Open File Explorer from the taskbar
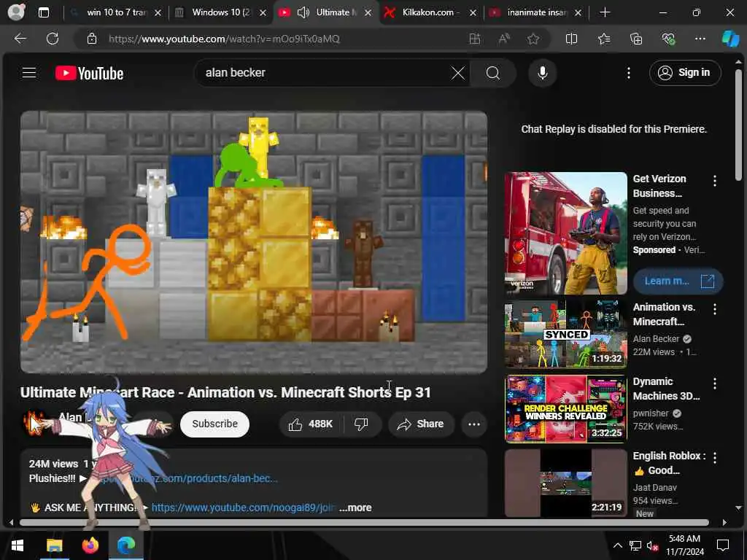 pyautogui.click(x=54, y=545)
